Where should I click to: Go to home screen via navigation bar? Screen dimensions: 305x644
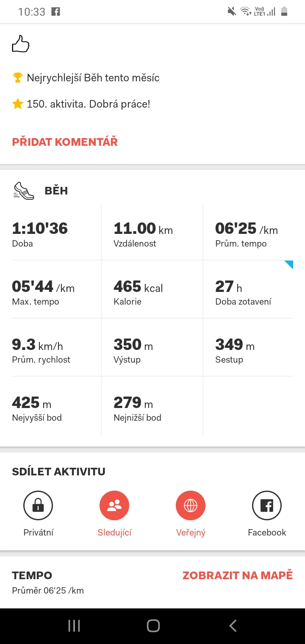click(153, 626)
